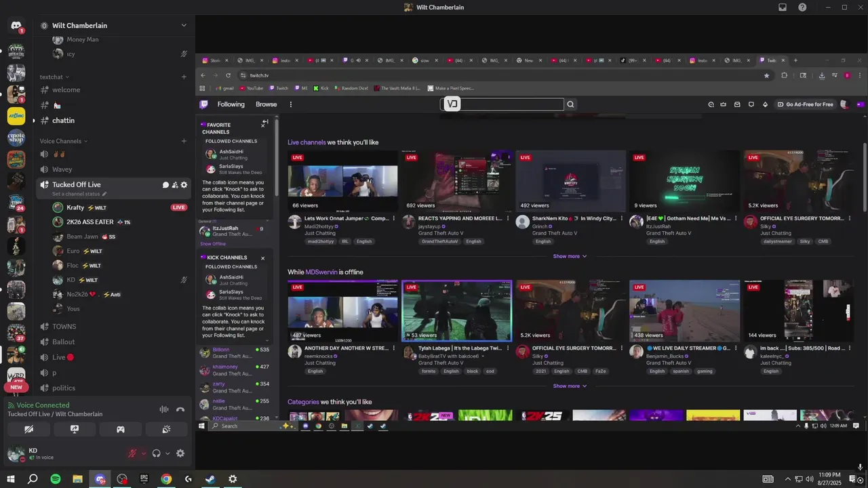Unmute microphone in user panel
This screenshot has height=488, width=868.
coord(134,453)
